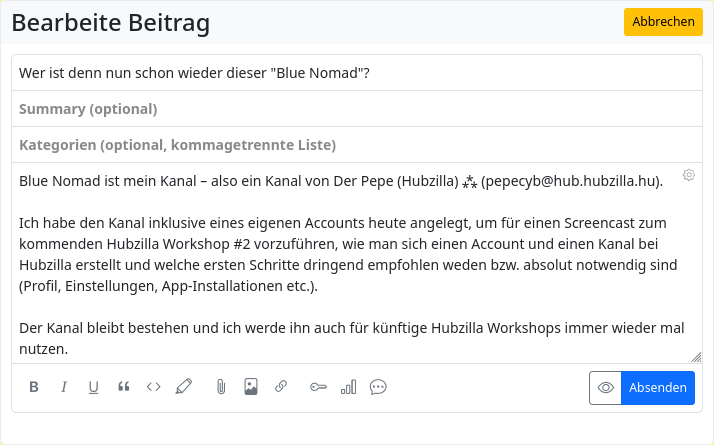Viewport: 714px width, 445px height.
Task: Apply italic formatting
Action: 64,387
